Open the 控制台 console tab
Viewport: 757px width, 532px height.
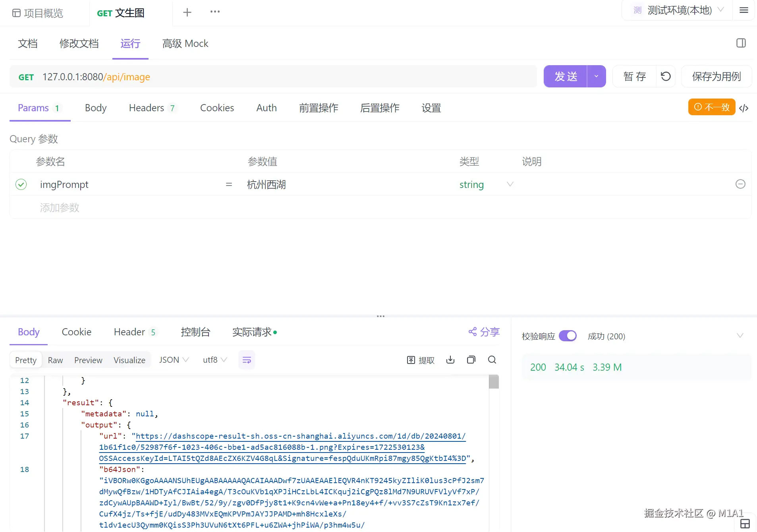[x=195, y=332]
